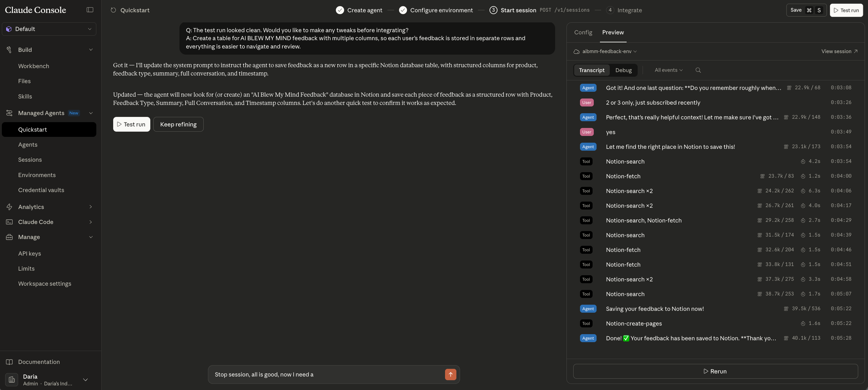Screen dimensions: 868x390
Task: Click the Manage briefcase icon
Action: click(x=9, y=237)
